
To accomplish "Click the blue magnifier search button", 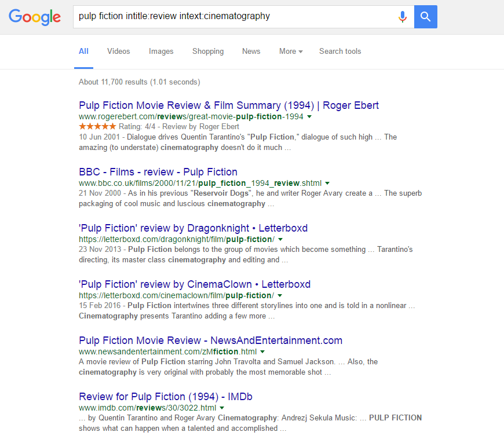I will click(x=426, y=17).
